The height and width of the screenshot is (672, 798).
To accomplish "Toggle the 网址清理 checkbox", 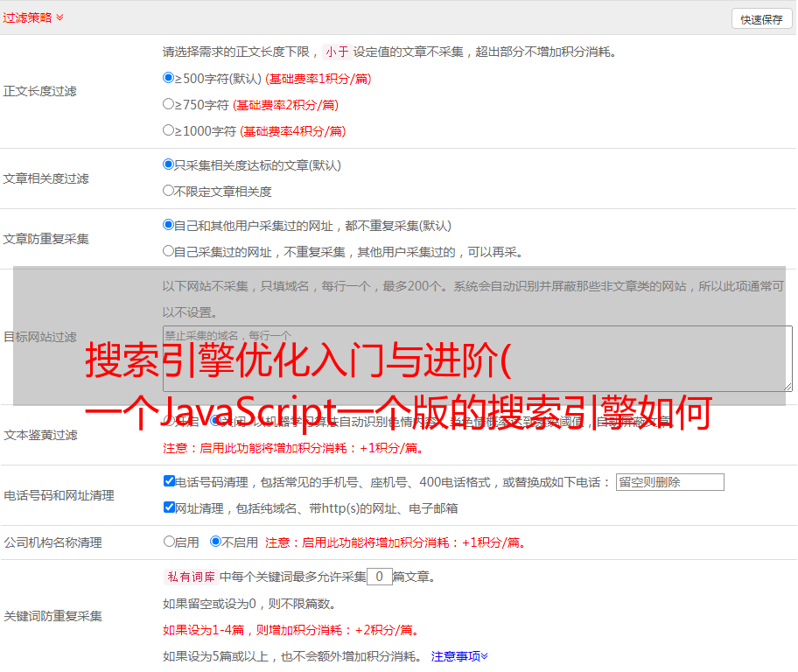I will point(169,507).
